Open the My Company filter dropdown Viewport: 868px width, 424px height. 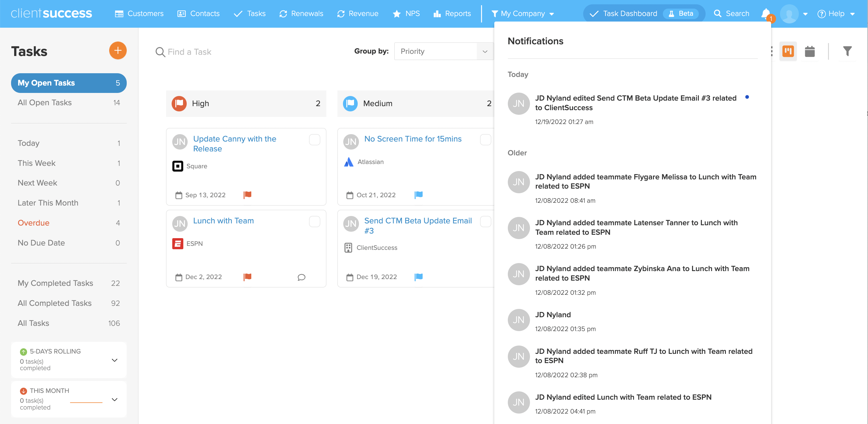point(522,14)
